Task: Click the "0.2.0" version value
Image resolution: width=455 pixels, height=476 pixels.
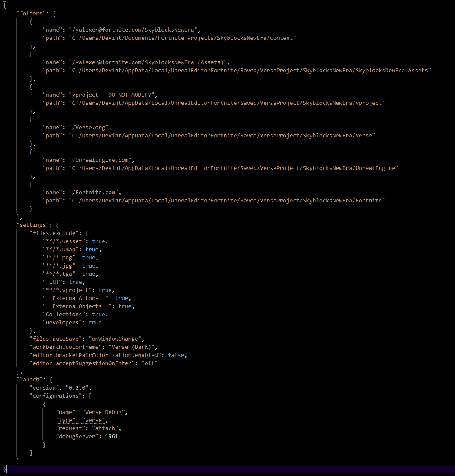Action: (77, 388)
